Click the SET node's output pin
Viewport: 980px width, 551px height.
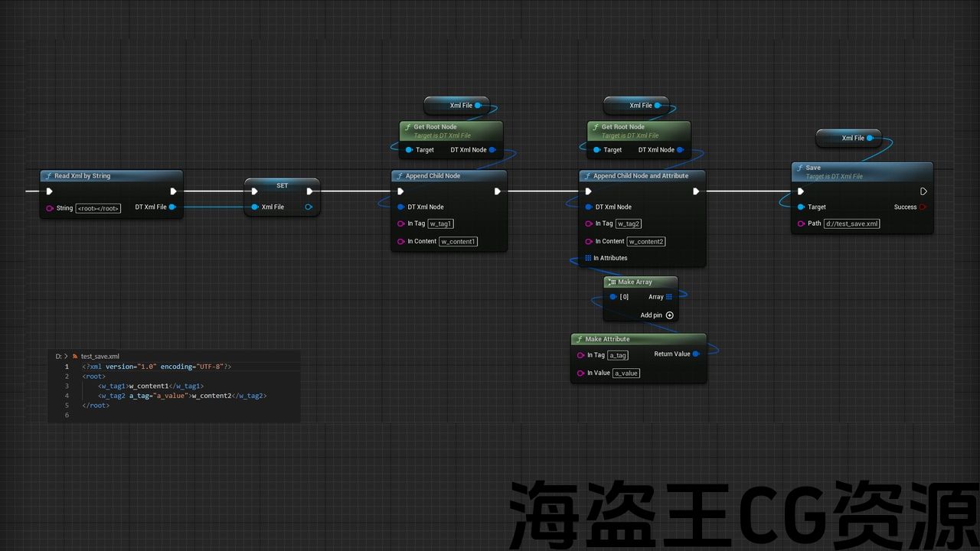tap(309, 207)
